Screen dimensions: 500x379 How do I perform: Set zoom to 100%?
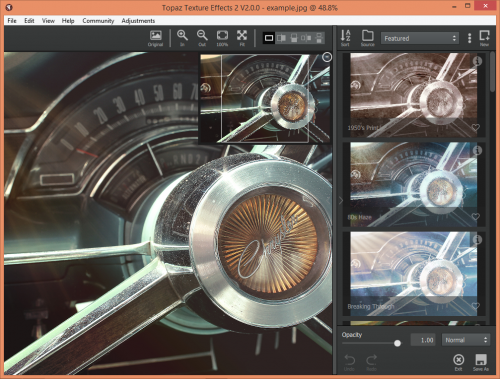(222, 38)
